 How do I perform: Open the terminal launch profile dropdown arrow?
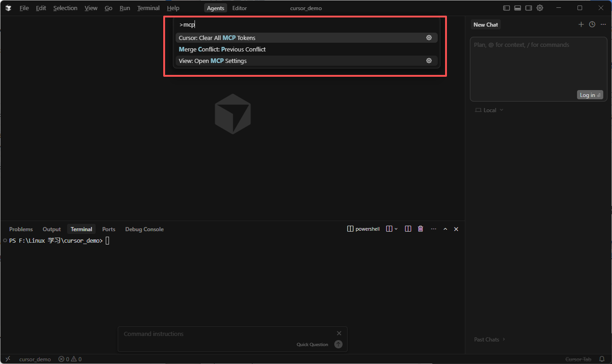point(396,229)
